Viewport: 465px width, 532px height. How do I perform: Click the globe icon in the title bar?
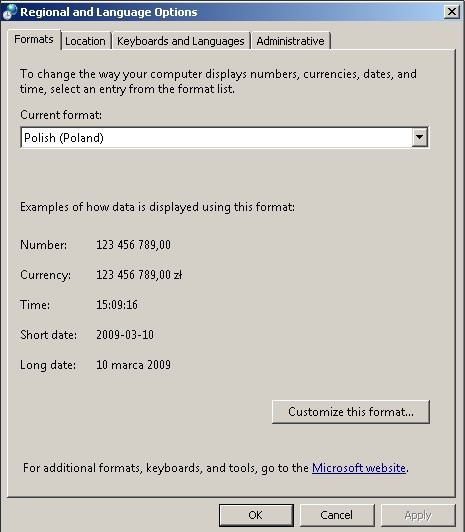click(x=9, y=12)
